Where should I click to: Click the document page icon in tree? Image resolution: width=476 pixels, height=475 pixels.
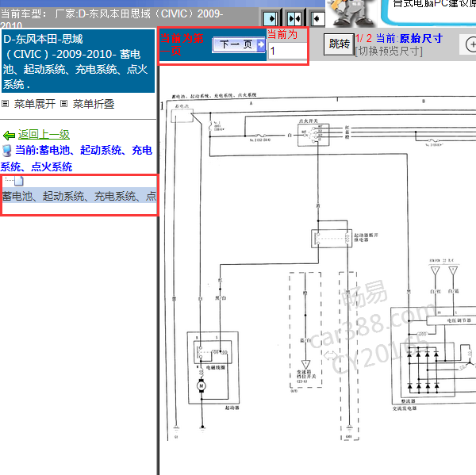(19, 182)
